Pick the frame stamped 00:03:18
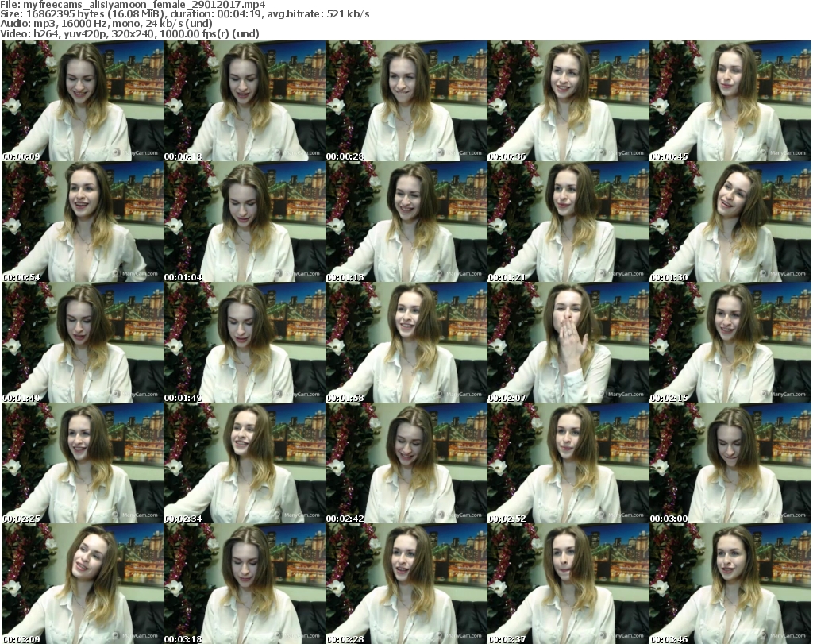 click(245, 584)
